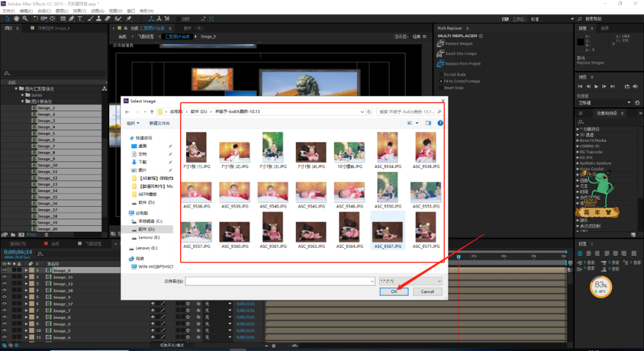
Task: Click the 文件名 filename input field
Action: click(280, 281)
